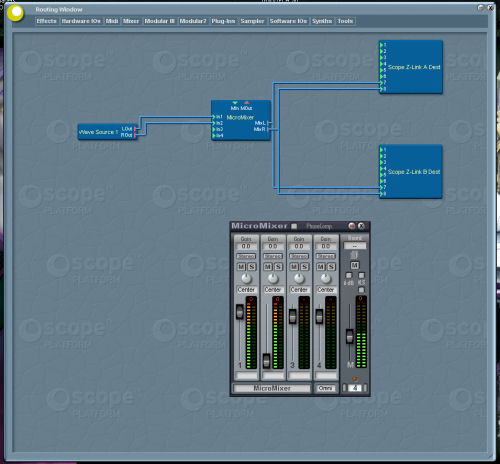This screenshot has width=500, height=464.
Task: Click input port 1 of Scope Z-Link B Dest
Action: (x=382, y=150)
